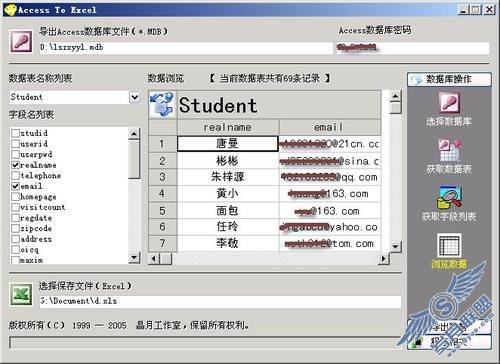Select the email column header
Viewport: 500px width, 364px height.
pyautogui.click(x=329, y=127)
